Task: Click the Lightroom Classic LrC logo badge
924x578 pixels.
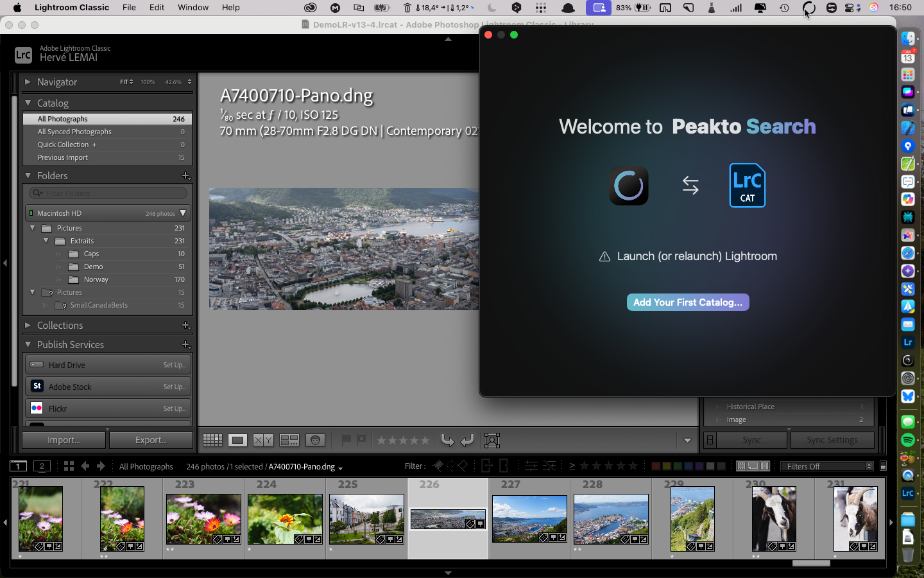Action: [23, 55]
